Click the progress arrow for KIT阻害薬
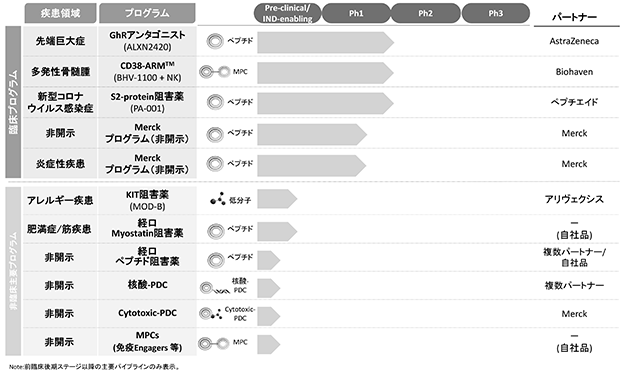 click(277, 199)
